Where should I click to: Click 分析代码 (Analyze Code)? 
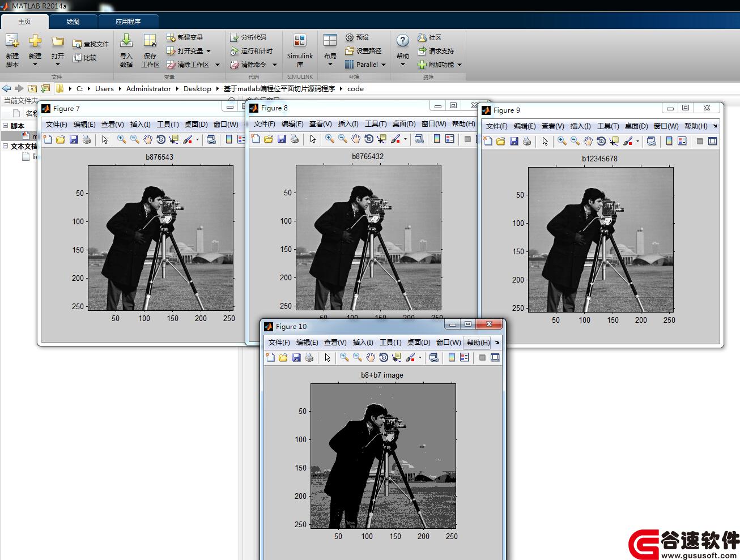tap(248, 37)
